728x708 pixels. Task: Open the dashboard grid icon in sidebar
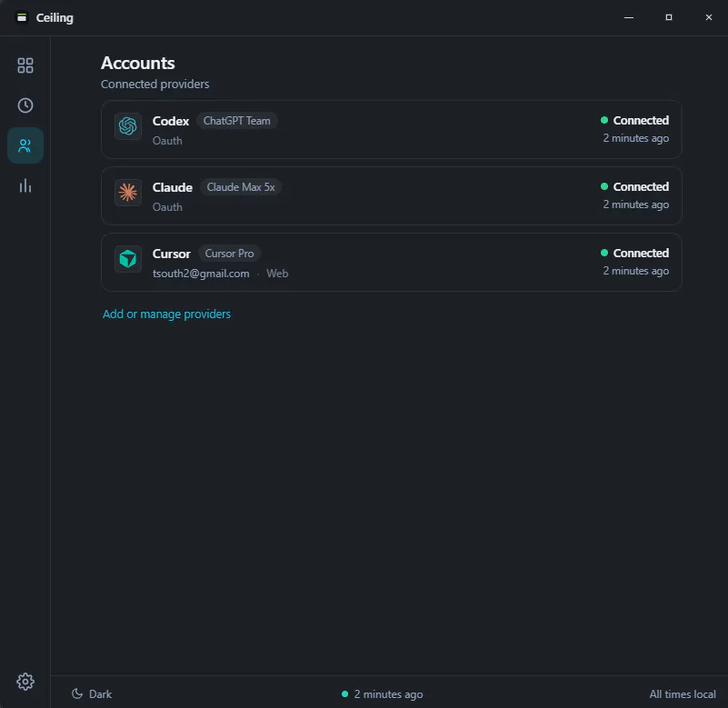[25, 65]
